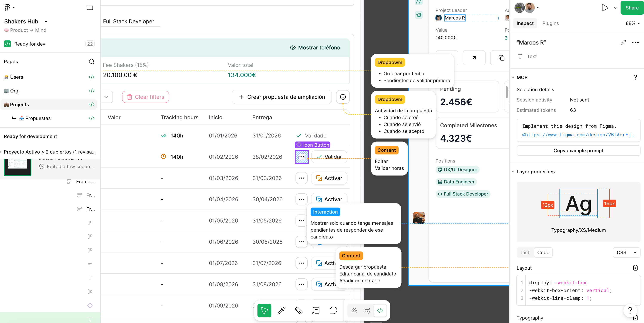The image size is (644, 323).
Task: Copy link to "Marcos R" selection
Action: (623, 43)
